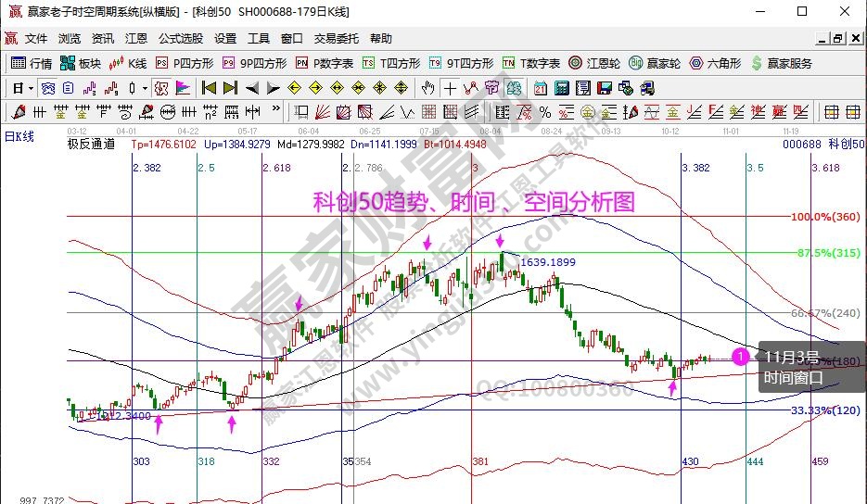The width and height of the screenshot is (867, 504).
Task: Click the 2.618 time cycle line label
Action: [x=276, y=168]
